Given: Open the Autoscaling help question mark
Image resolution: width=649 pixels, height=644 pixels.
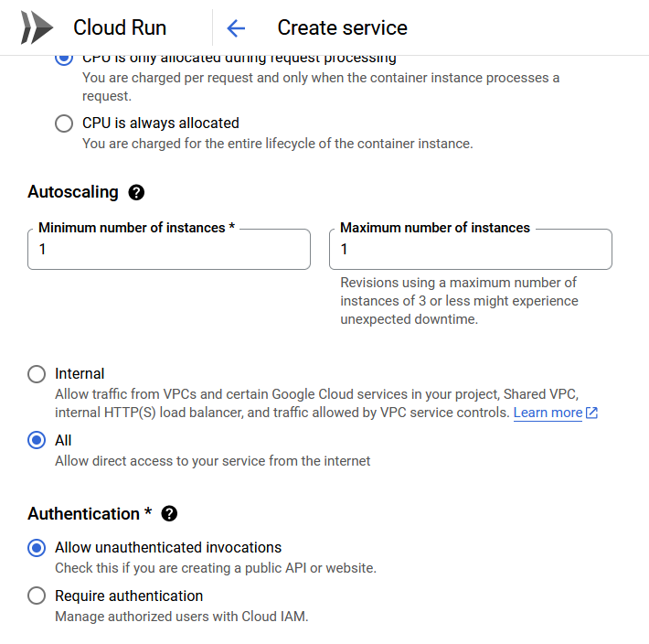Looking at the screenshot, I should (136, 192).
